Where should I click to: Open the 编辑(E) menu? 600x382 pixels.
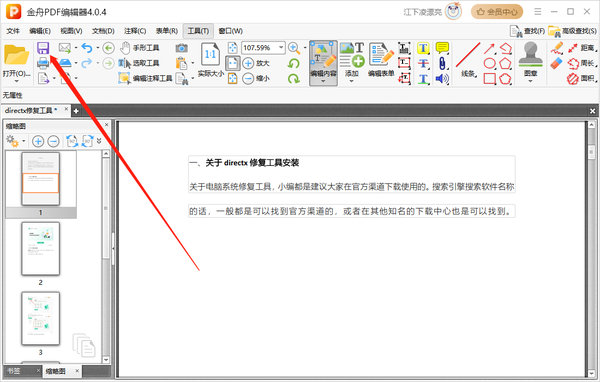click(40, 31)
